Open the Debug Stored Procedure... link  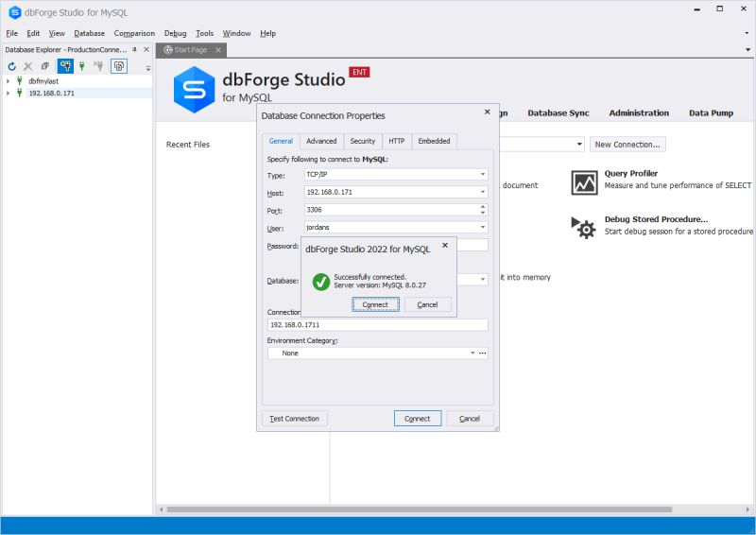(656, 219)
